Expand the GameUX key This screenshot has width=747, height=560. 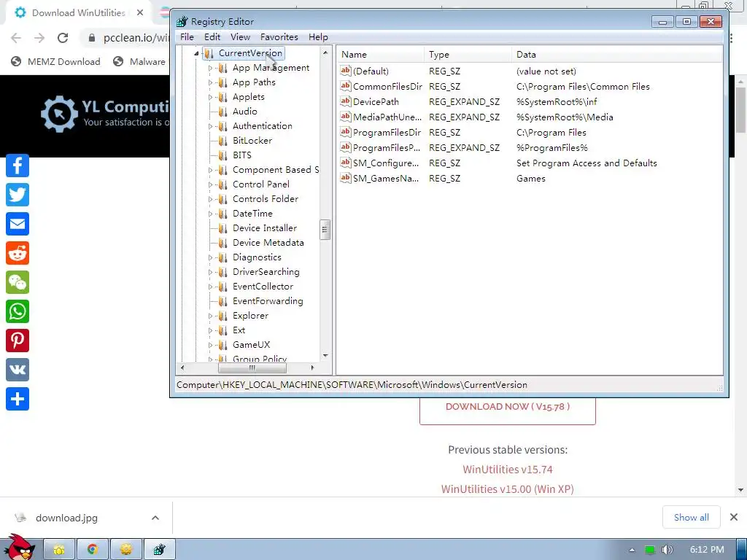coord(210,345)
